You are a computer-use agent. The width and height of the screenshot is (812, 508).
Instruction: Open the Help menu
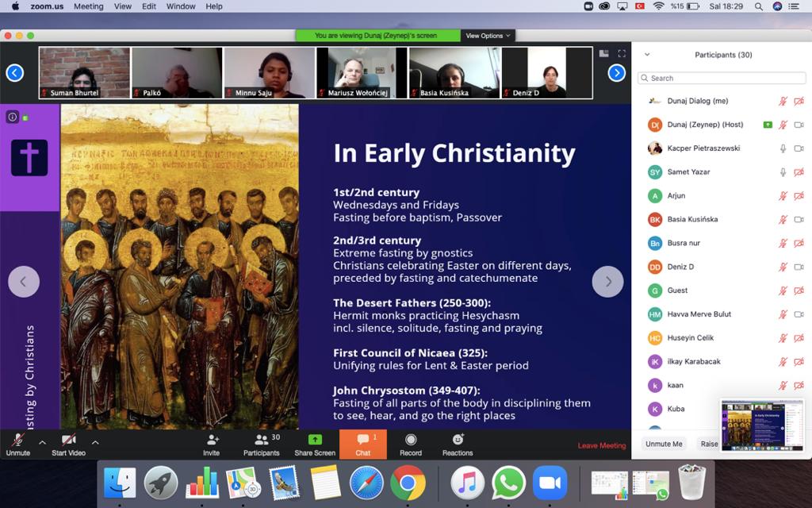214,6
